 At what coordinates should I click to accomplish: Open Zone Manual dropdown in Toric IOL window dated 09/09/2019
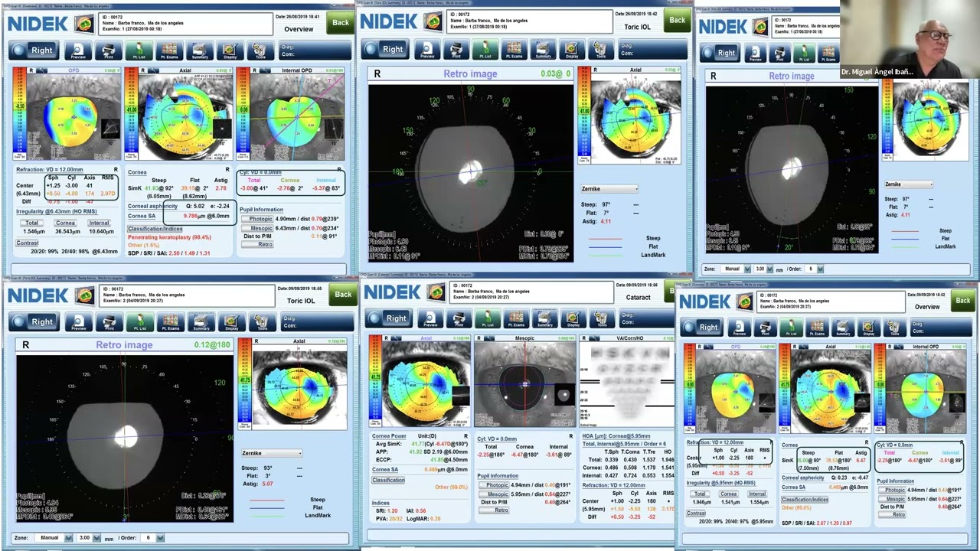coord(54,538)
